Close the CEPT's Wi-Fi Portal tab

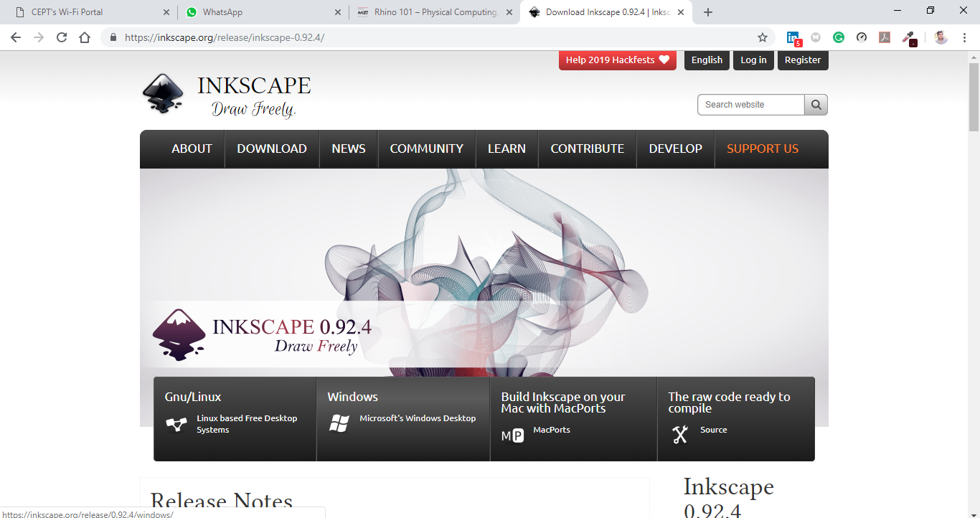[x=166, y=12]
